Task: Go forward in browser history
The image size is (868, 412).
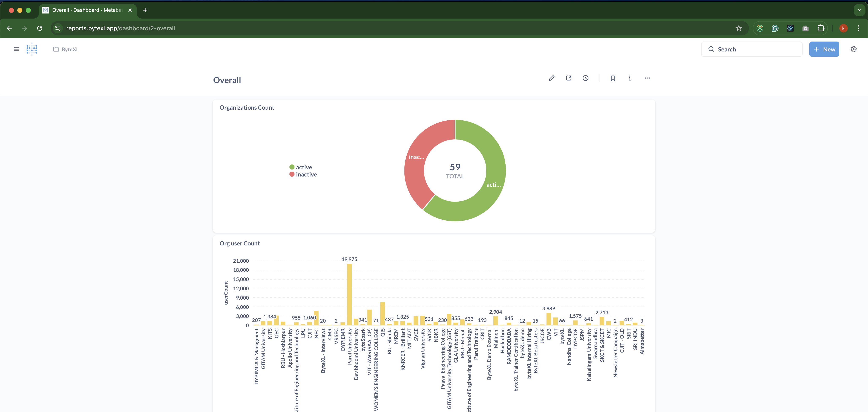Action: [24, 28]
